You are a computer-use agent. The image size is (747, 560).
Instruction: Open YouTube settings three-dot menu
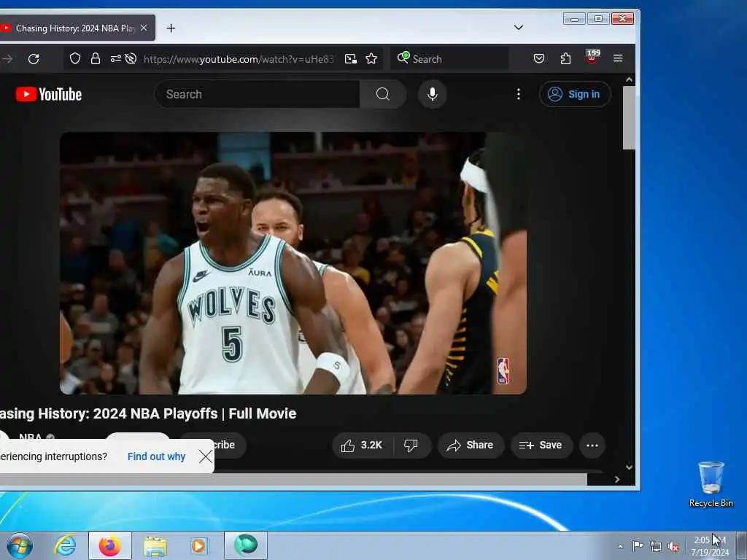pos(519,94)
